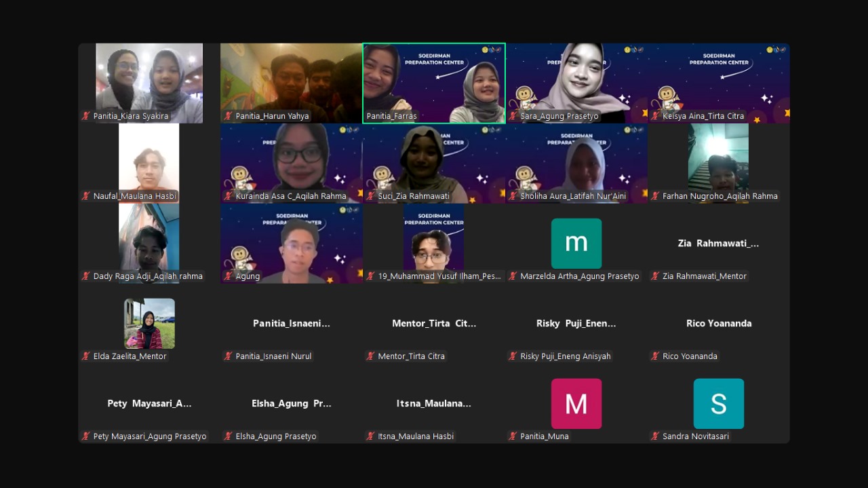Click the muted microphone icon beside Sara_Agung Prasetyo
The height and width of the screenshot is (488, 868).
point(513,116)
